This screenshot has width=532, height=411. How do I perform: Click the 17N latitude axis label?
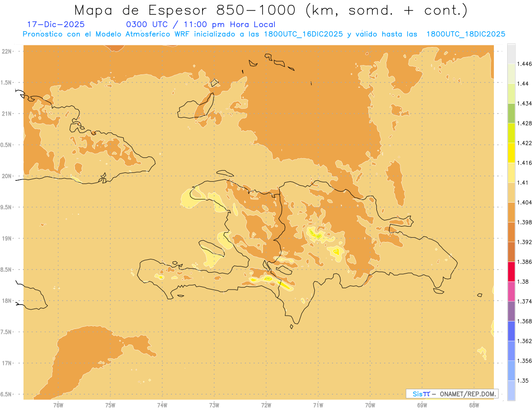click(7, 363)
